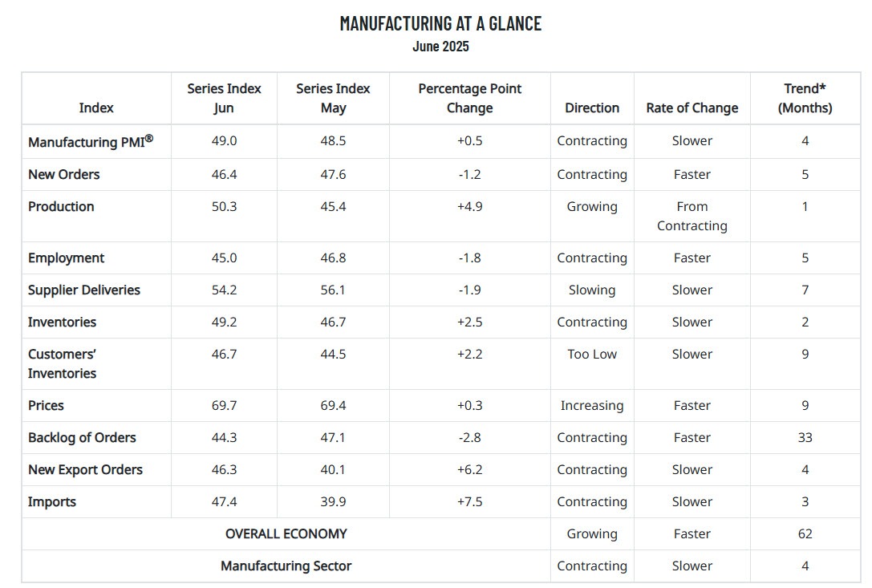Click the "OVERALL ECONOMY" row label
The height and width of the screenshot is (588, 872).
[x=286, y=533]
